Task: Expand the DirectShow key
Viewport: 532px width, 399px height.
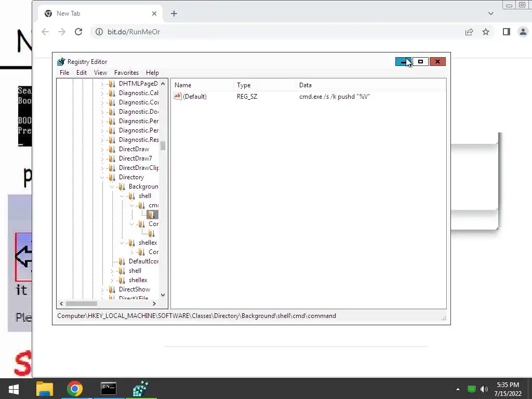Action: [x=102, y=289]
